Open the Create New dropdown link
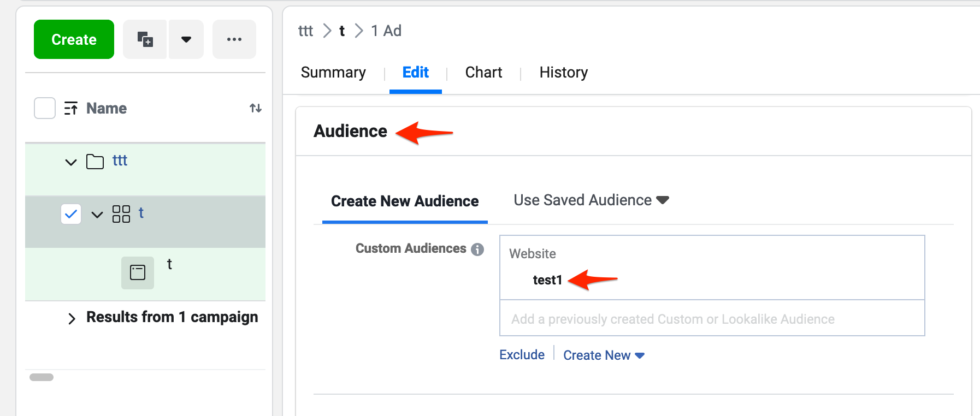 click(604, 355)
